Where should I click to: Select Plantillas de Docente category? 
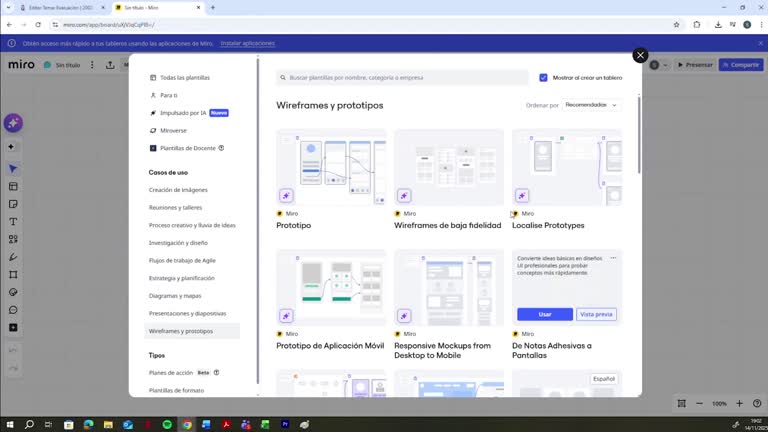point(188,148)
